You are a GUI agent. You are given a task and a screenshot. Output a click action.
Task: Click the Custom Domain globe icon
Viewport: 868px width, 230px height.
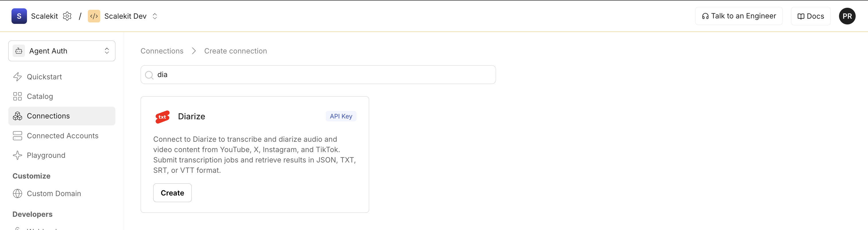(18, 193)
